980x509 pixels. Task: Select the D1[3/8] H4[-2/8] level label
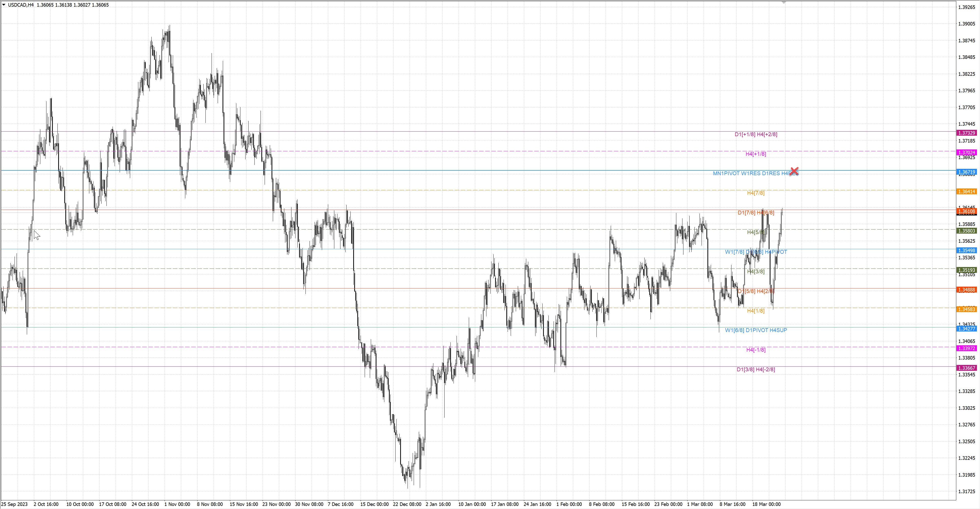point(755,370)
